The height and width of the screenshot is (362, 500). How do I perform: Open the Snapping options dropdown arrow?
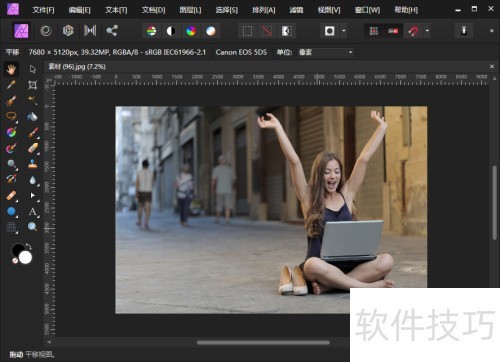pos(427,31)
